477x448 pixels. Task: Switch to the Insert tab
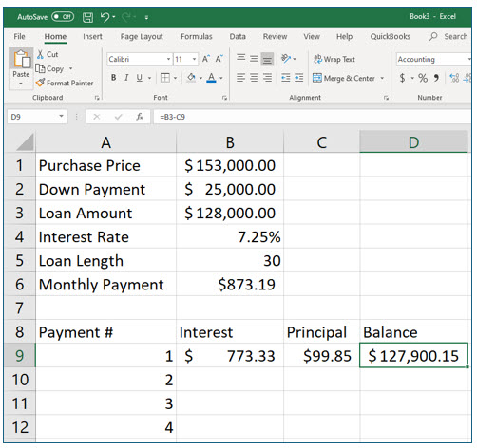click(x=92, y=36)
